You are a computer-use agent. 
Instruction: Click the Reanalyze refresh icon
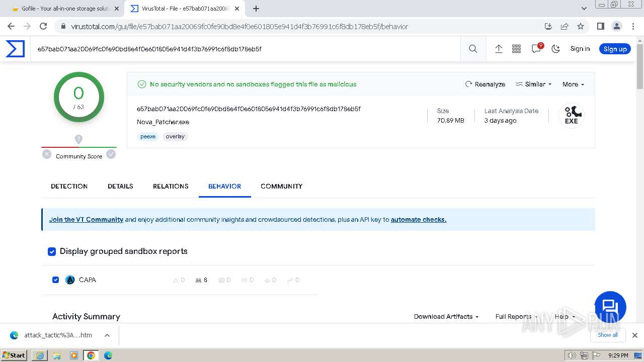[468, 84]
